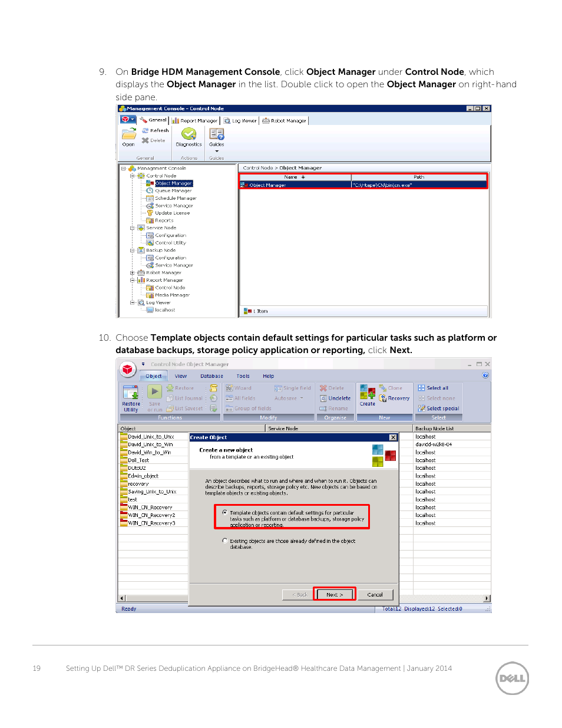Screen dimensions: 562x728
Task: Click Single field in Modify group
Action: click(292, 388)
